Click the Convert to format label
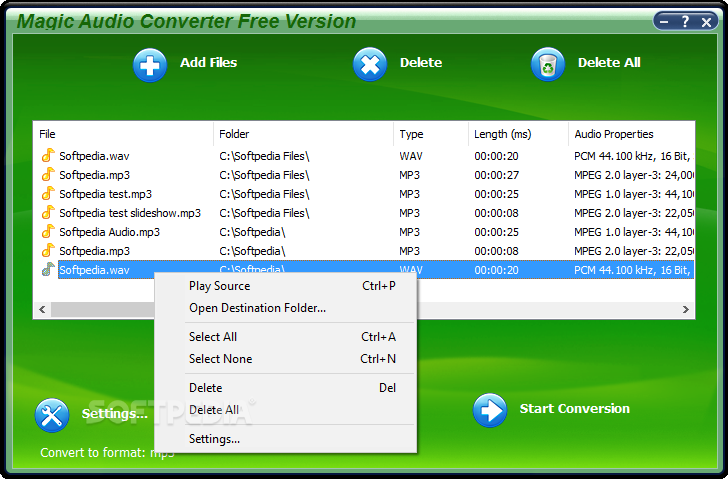 (x=107, y=453)
